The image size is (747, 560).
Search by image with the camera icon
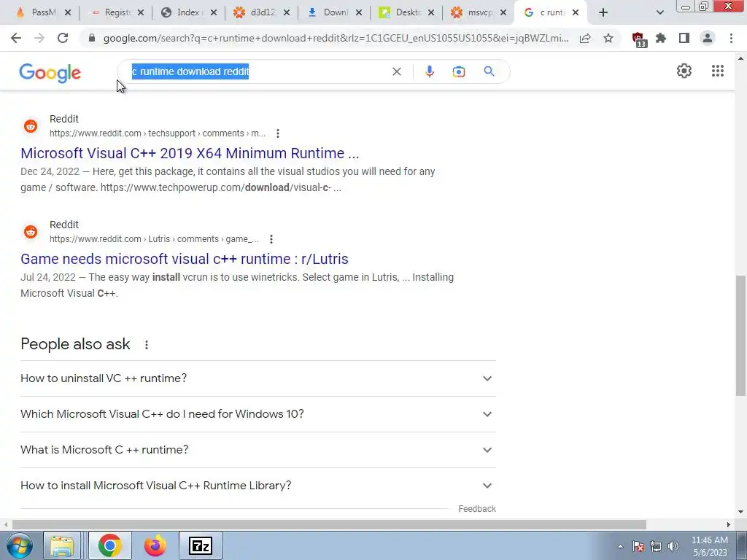click(458, 71)
